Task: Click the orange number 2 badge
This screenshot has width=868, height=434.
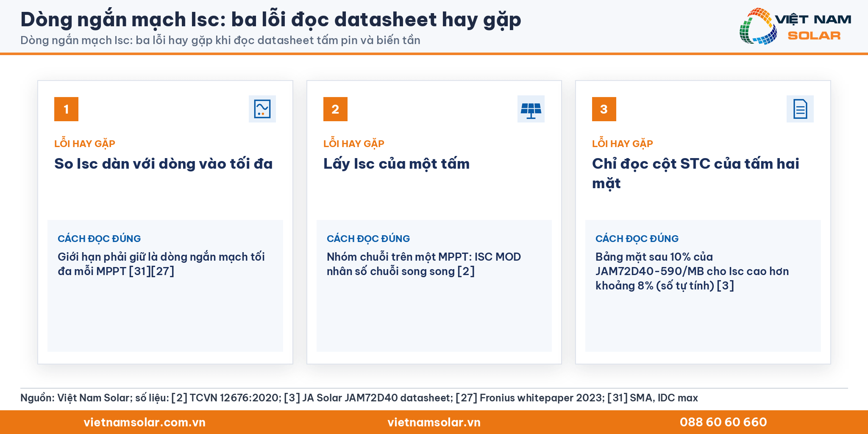Action: (x=335, y=109)
